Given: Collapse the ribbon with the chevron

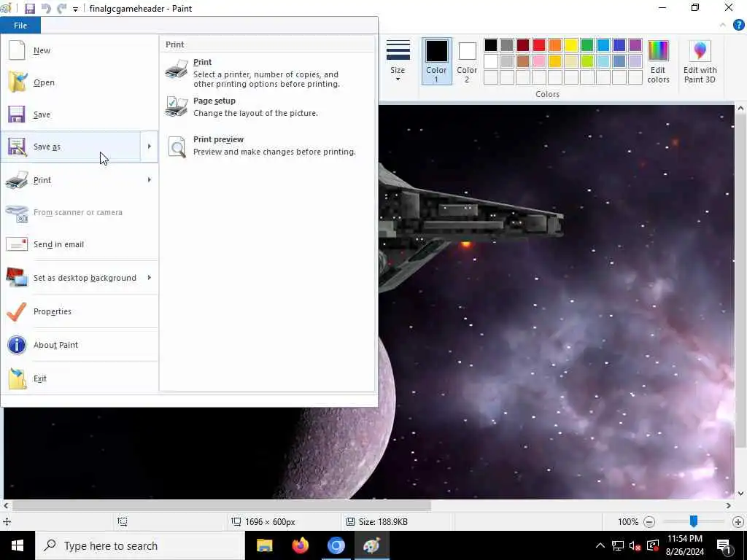Looking at the screenshot, I should pos(723,25).
